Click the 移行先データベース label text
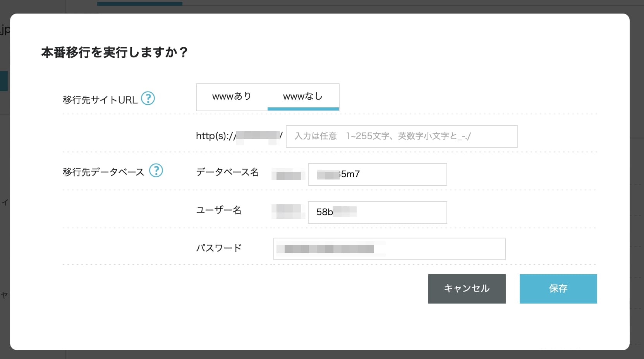 (x=103, y=172)
